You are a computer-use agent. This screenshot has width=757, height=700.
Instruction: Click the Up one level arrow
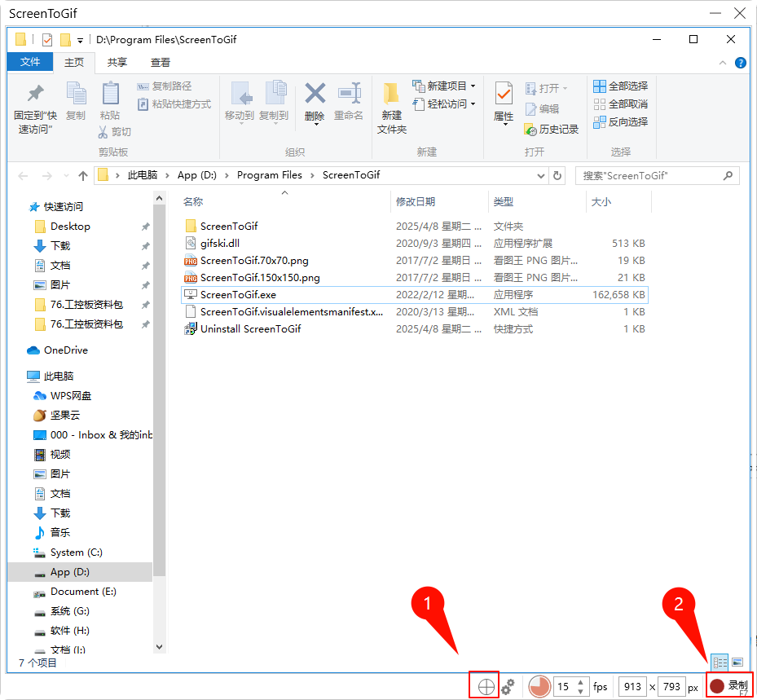[83, 176]
